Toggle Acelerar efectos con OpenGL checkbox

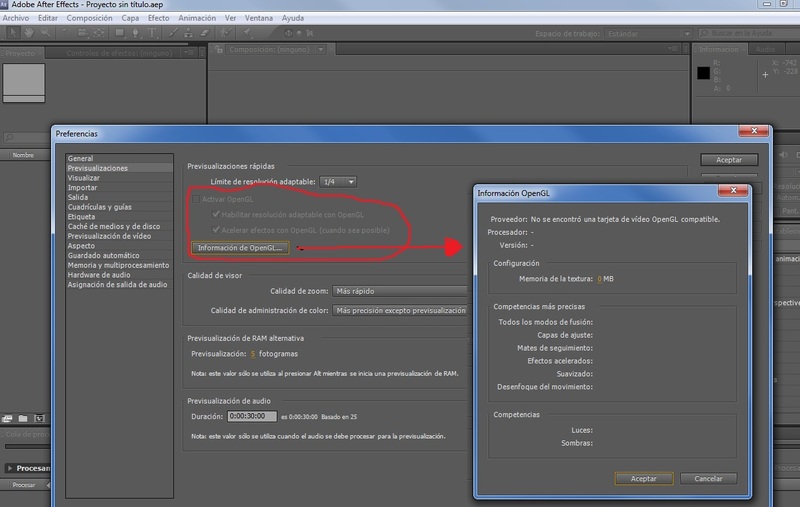coord(216,230)
